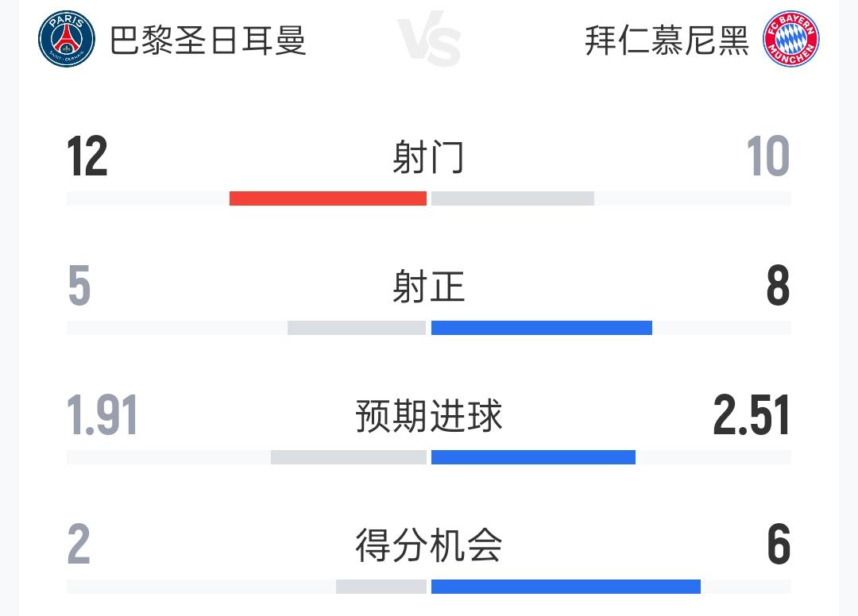Click the Paris Saint-Germain club logo
Screen dimensions: 858x616
click(66, 38)
